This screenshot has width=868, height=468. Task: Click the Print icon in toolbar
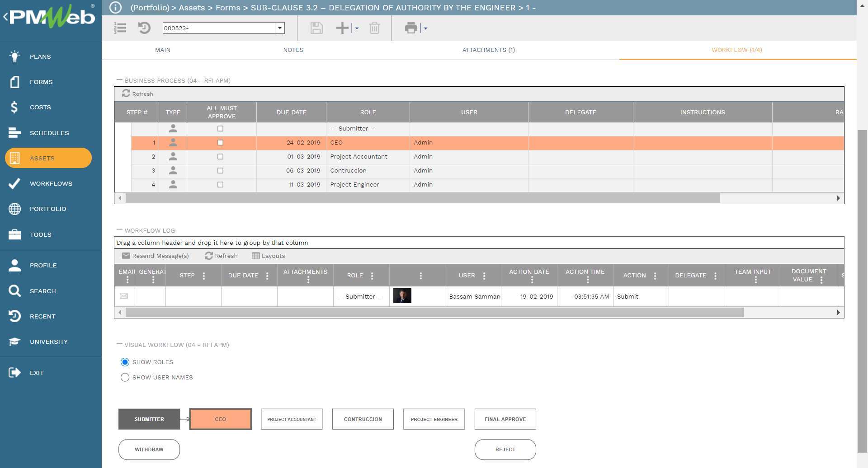[411, 28]
